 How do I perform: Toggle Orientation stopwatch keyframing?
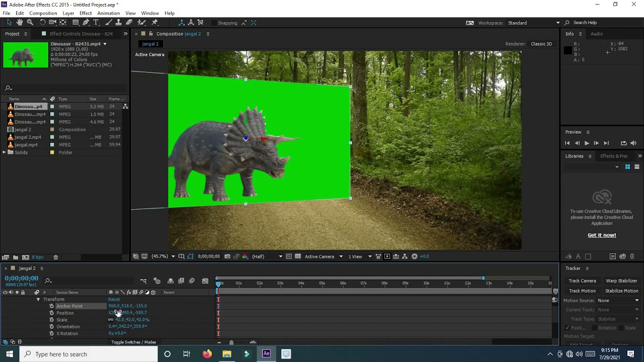tap(51, 327)
